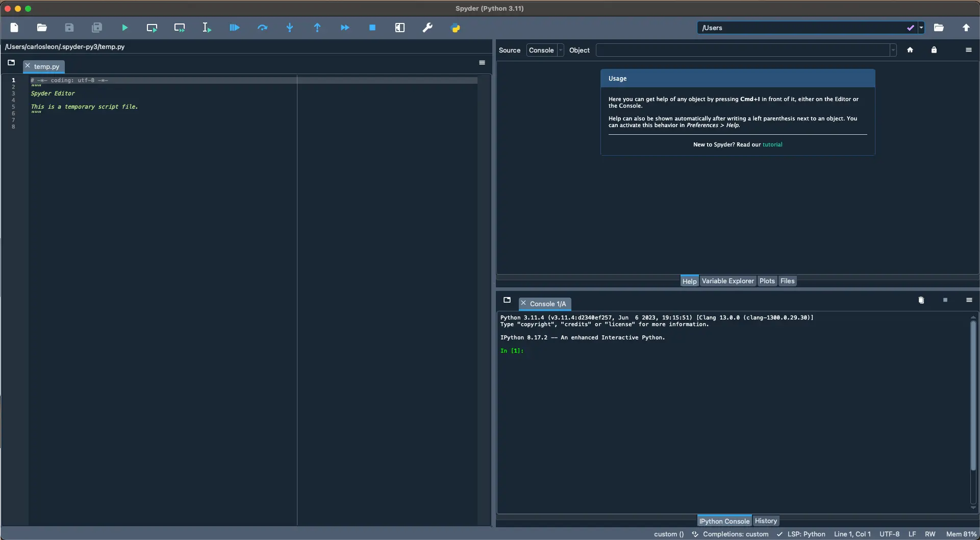Viewport: 980px width, 540px height.
Task: Open Help pane options hamburger menu
Action: 969,50
